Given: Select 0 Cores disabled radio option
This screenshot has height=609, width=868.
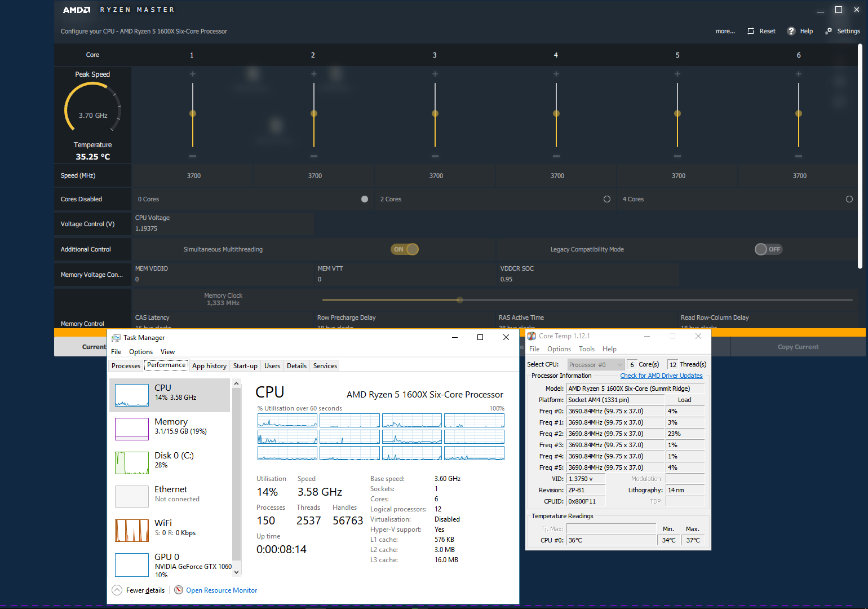Looking at the screenshot, I should point(365,199).
